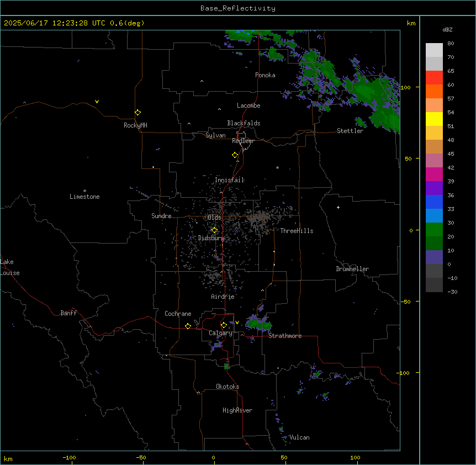Click the Lake Louise label
The width and height of the screenshot is (476, 465).
10,267
